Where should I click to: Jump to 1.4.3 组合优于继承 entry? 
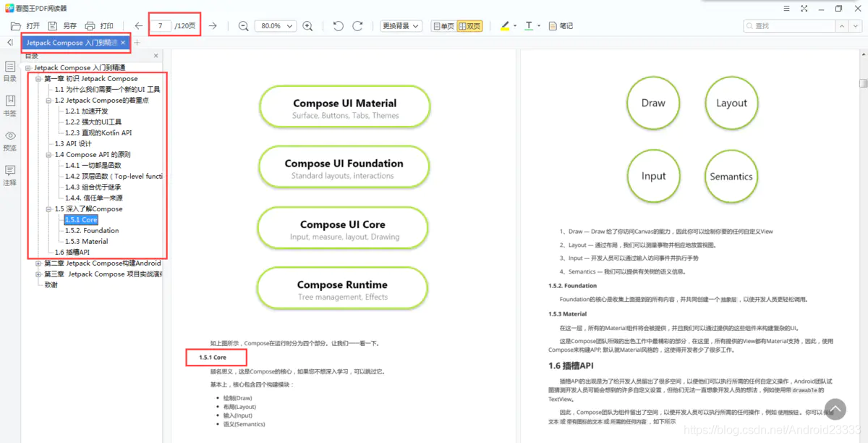(x=93, y=187)
